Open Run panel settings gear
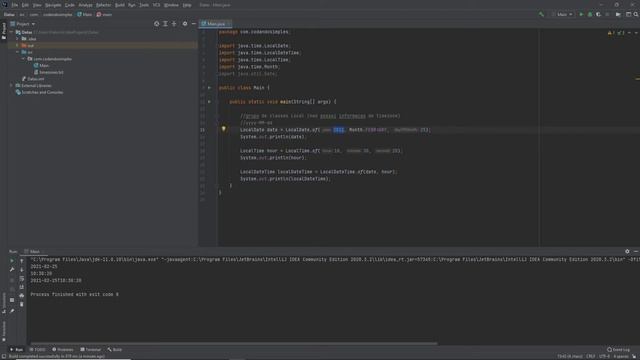The height and width of the screenshot is (360, 640). 627,251
